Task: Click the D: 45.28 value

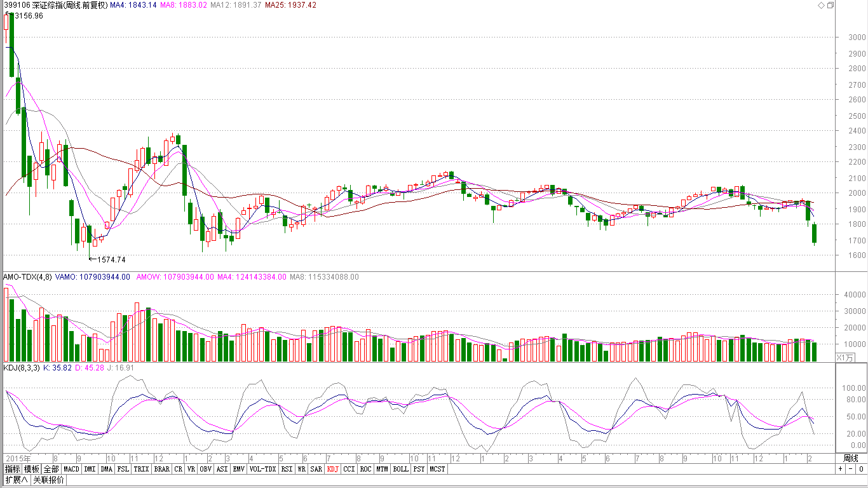Action: [x=90, y=368]
